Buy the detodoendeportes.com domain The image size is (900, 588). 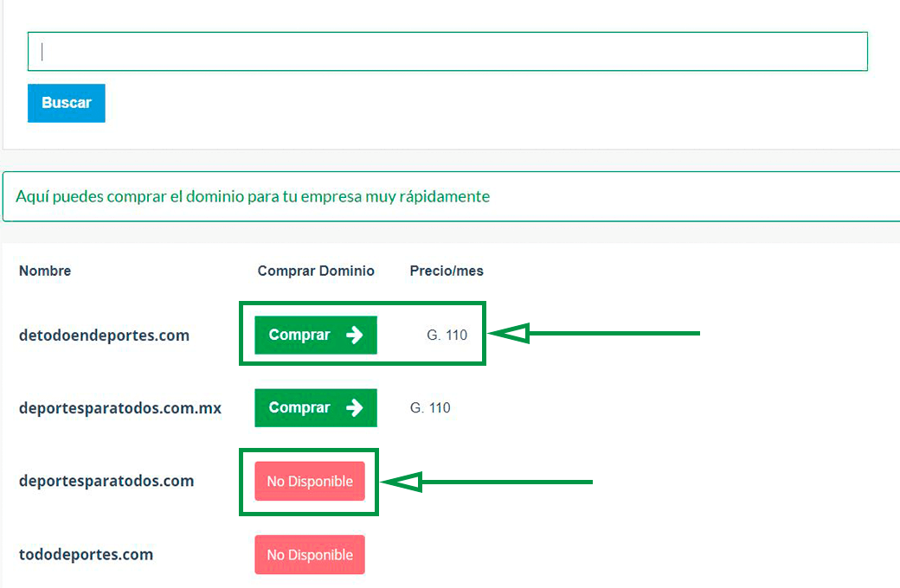[316, 335]
